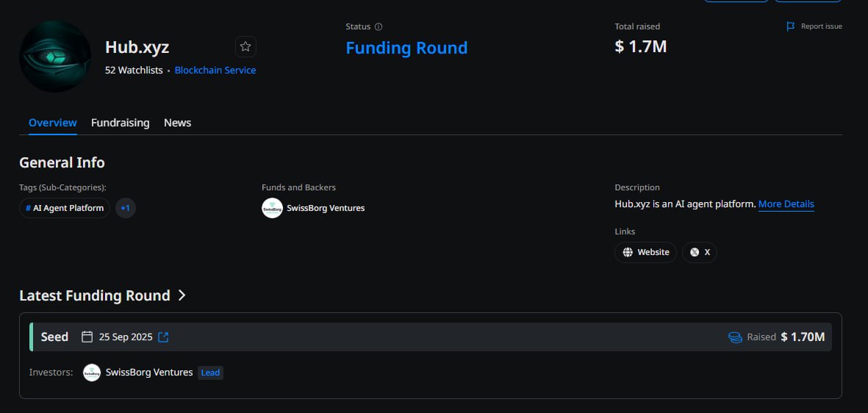The image size is (868, 413).
Task: Switch to the News tab
Action: (x=177, y=123)
